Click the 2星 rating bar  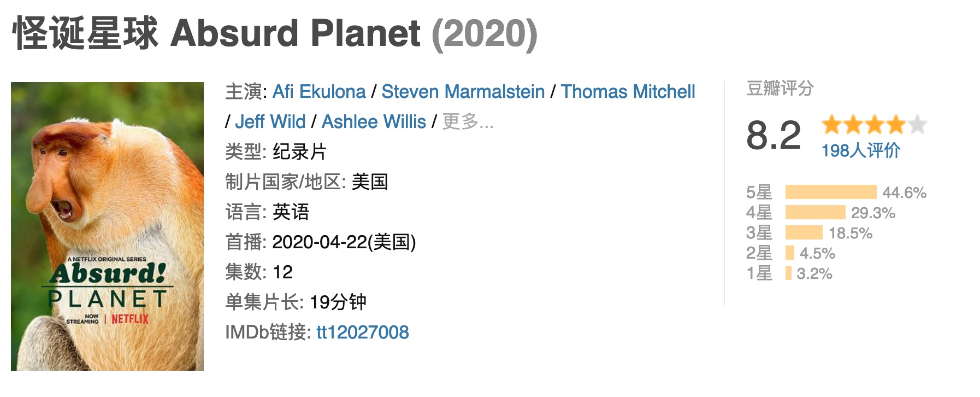pyautogui.click(x=790, y=253)
